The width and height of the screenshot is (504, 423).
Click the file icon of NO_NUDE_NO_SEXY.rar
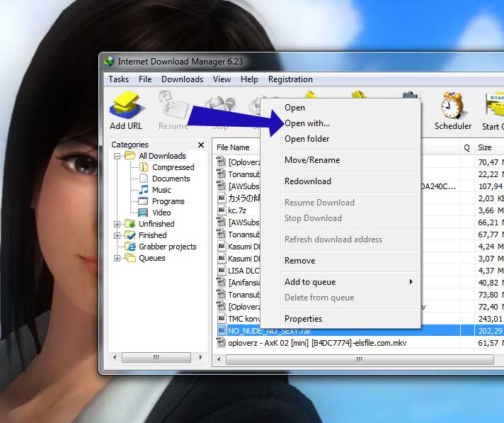[221, 331]
